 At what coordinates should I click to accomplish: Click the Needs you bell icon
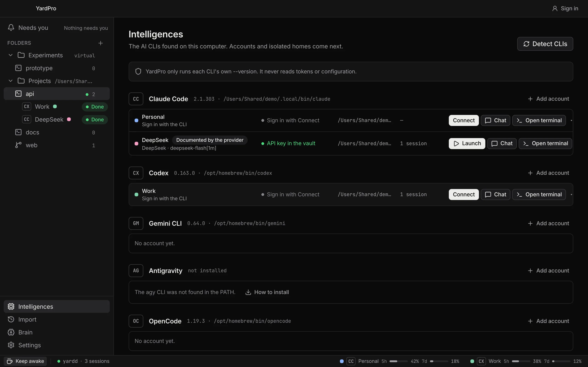coord(11,28)
